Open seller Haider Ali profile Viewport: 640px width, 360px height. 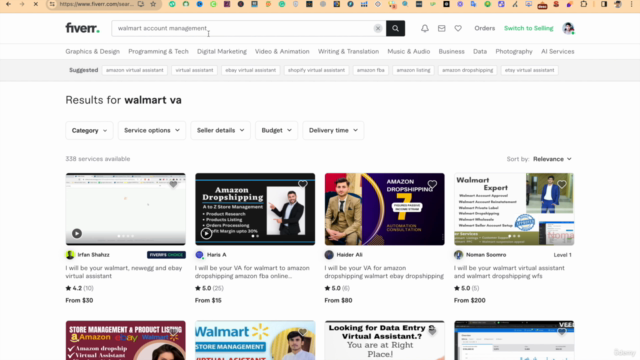349,255
